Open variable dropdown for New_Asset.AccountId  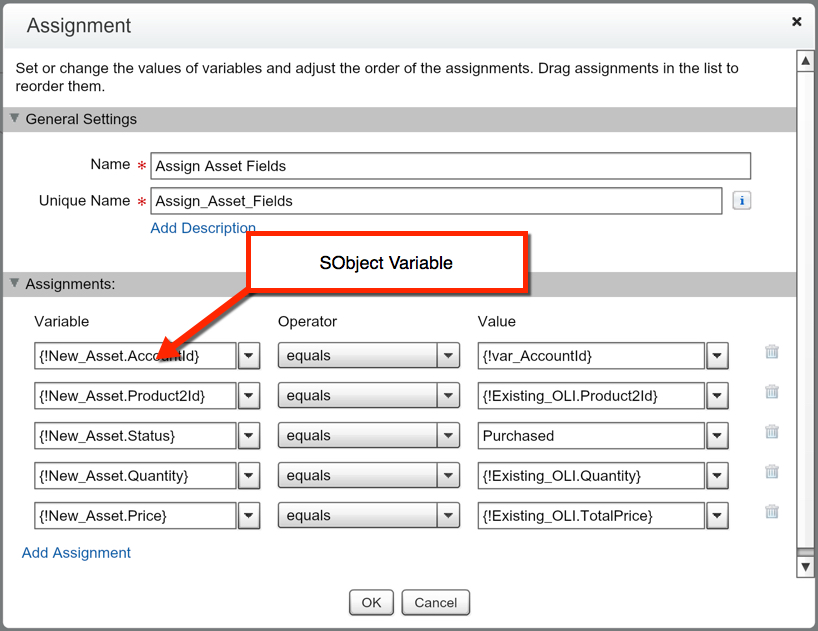pyautogui.click(x=249, y=356)
